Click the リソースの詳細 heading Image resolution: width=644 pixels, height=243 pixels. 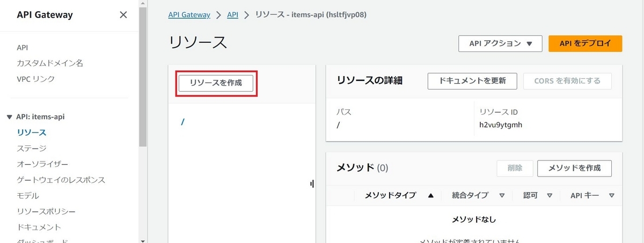click(x=370, y=81)
